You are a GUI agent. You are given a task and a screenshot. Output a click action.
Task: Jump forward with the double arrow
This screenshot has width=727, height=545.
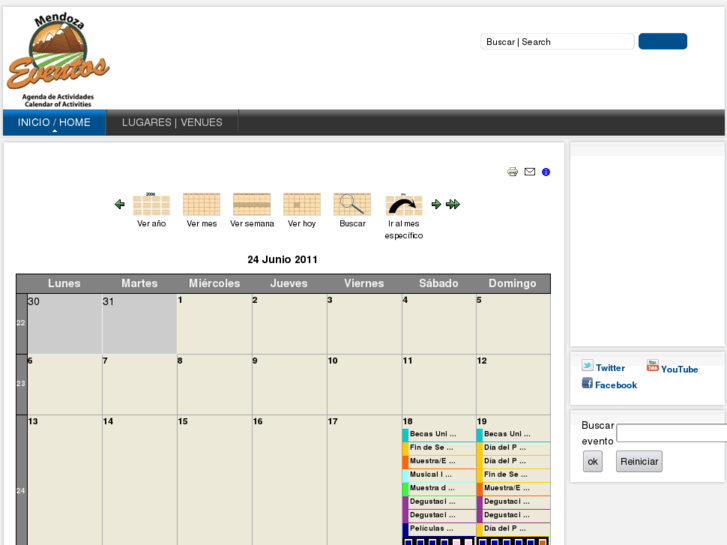(x=453, y=204)
